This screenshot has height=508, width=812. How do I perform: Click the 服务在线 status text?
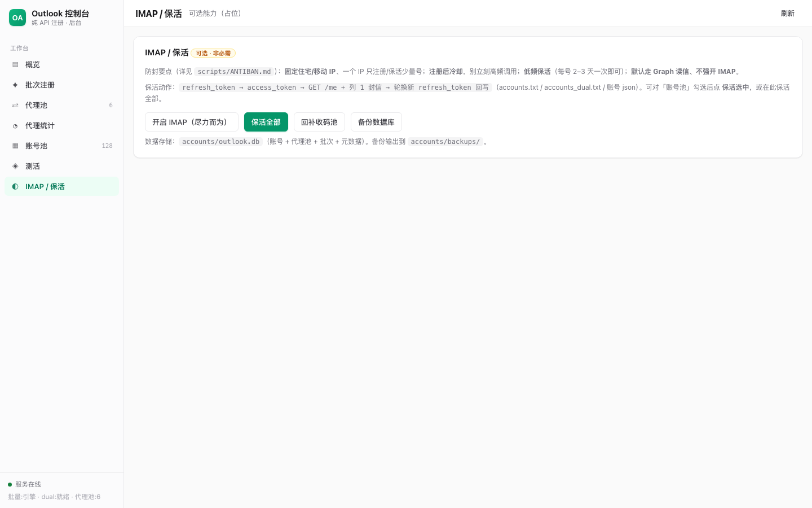click(28, 484)
